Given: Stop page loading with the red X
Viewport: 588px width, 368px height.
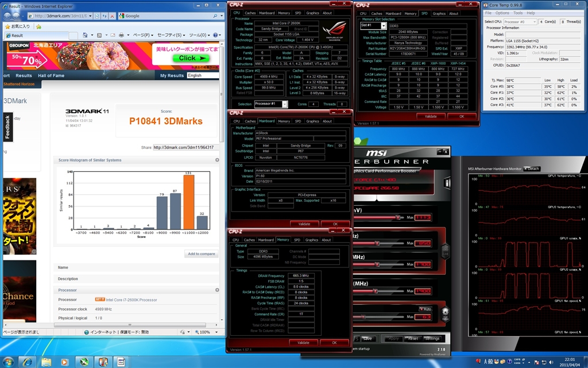Looking at the screenshot, I should coord(112,16).
